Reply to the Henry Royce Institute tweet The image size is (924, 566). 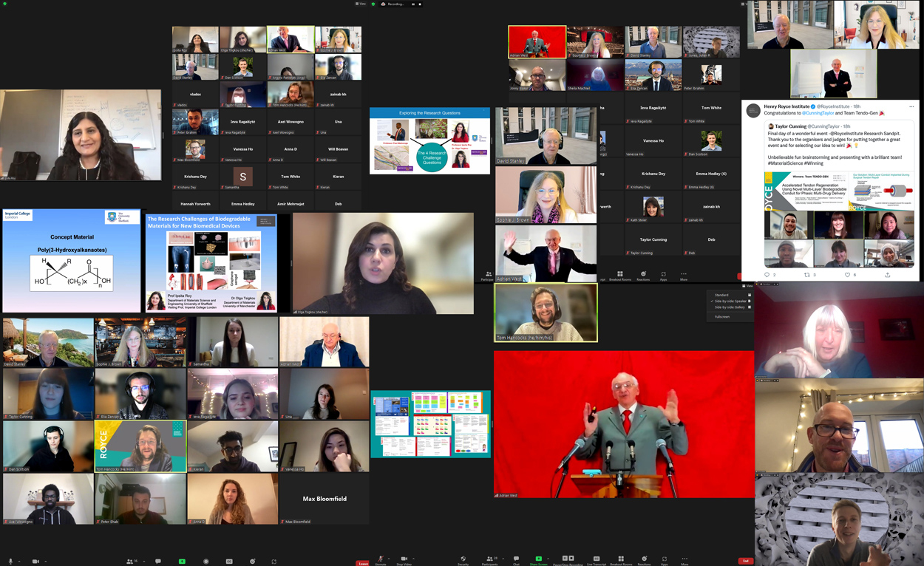coord(767,275)
